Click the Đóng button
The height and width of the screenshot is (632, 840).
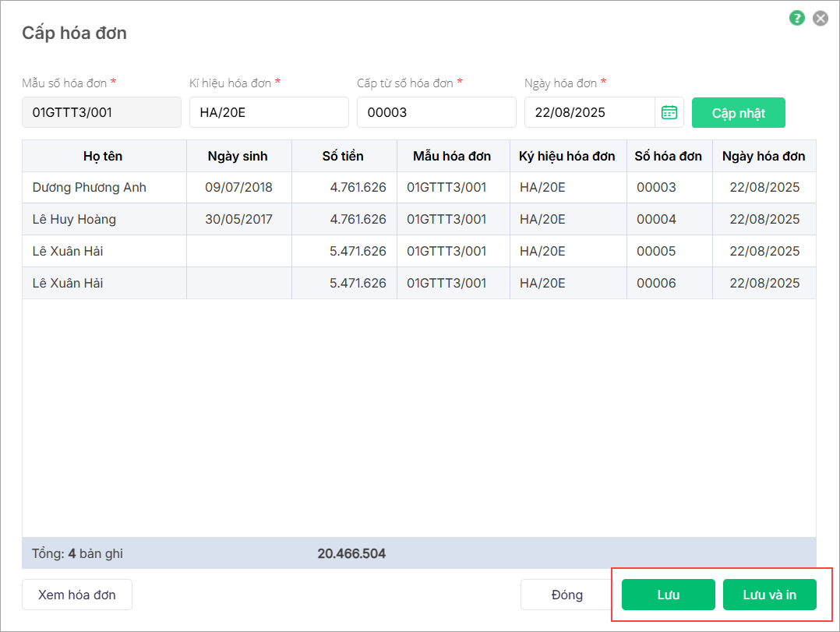566,595
